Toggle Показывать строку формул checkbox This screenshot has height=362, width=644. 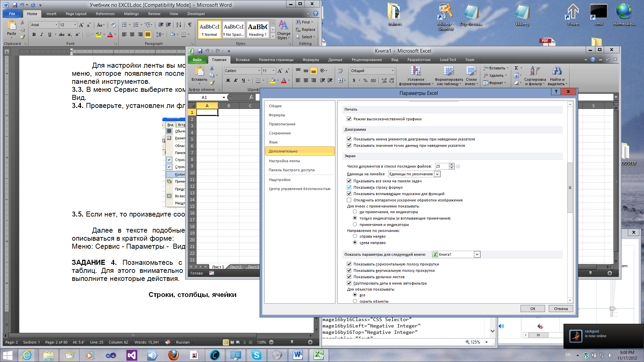coord(349,187)
